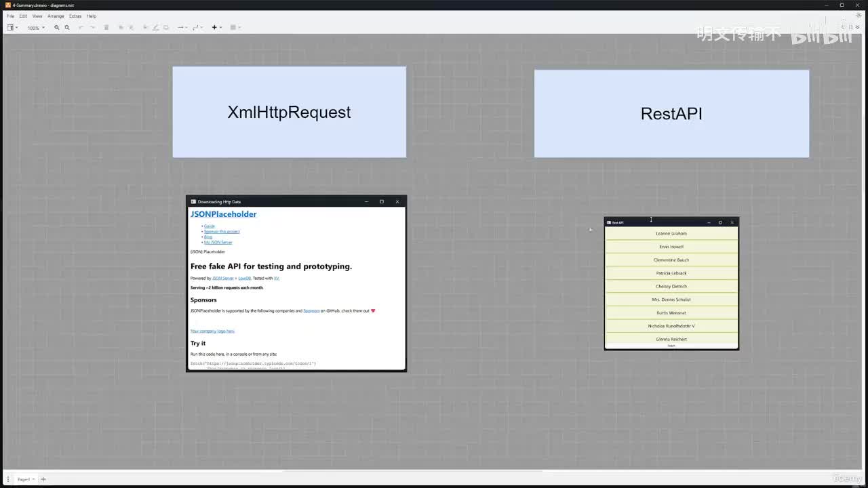Click the Try it heading
The width and height of the screenshot is (868, 488).
click(198, 343)
